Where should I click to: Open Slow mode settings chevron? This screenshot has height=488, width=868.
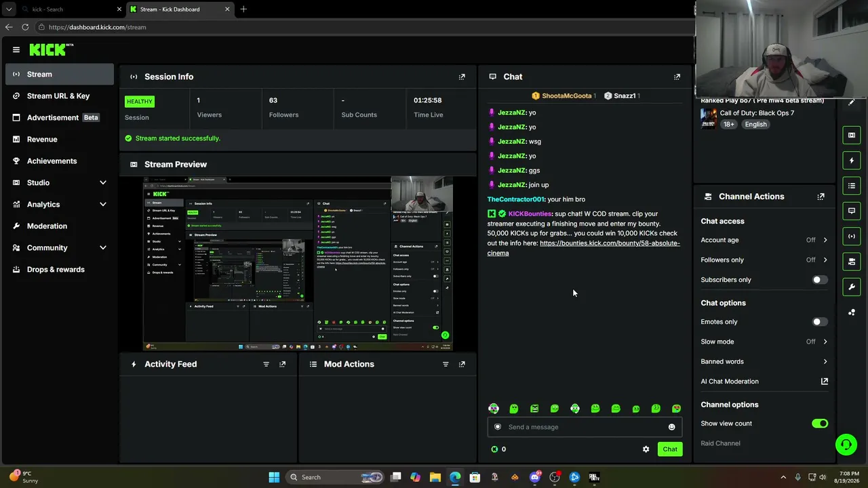pyautogui.click(x=825, y=342)
